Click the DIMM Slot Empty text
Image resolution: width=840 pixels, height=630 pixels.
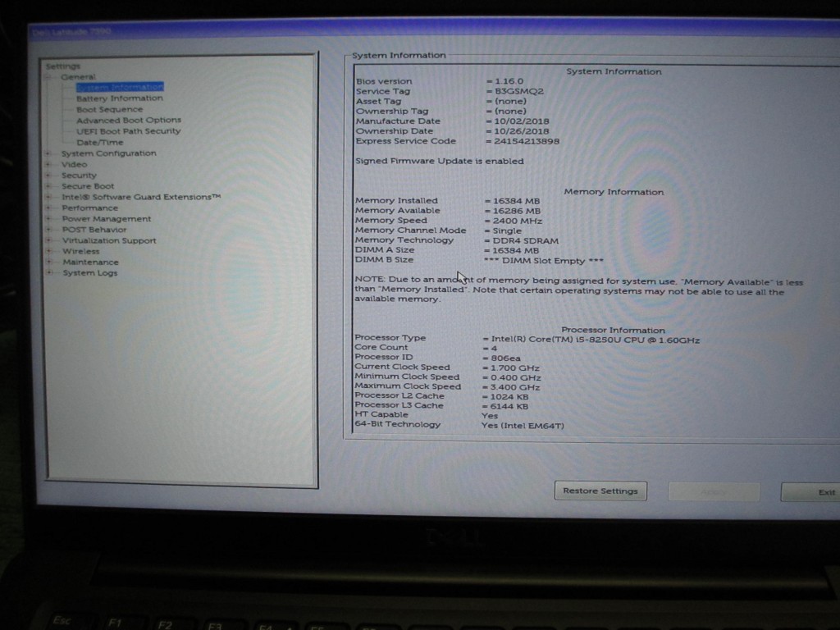pos(543,261)
